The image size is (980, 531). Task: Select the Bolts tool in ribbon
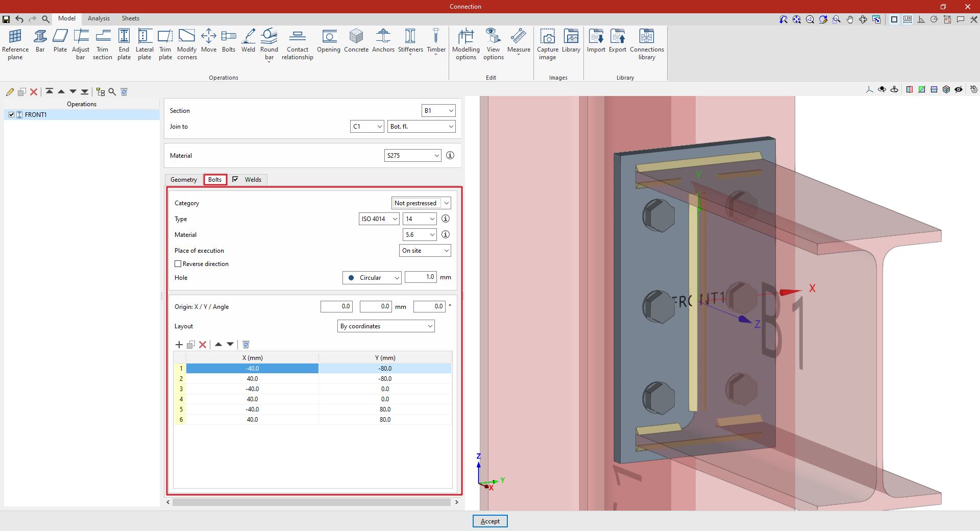pyautogui.click(x=229, y=41)
